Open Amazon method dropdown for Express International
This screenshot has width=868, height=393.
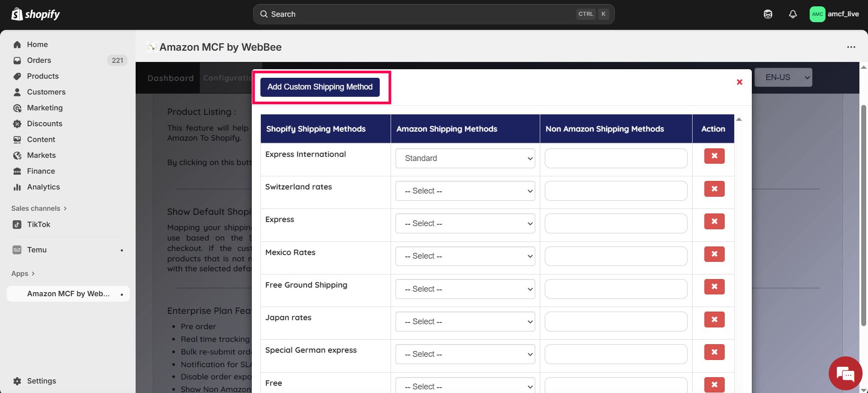click(x=465, y=158)
